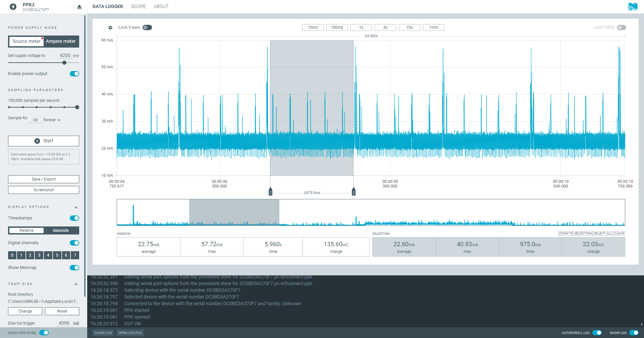Viewport: 644px width, 338px height.
Task: Click the supply voltage slider handle
Action: pyautogui.click(x=64, y=63)
